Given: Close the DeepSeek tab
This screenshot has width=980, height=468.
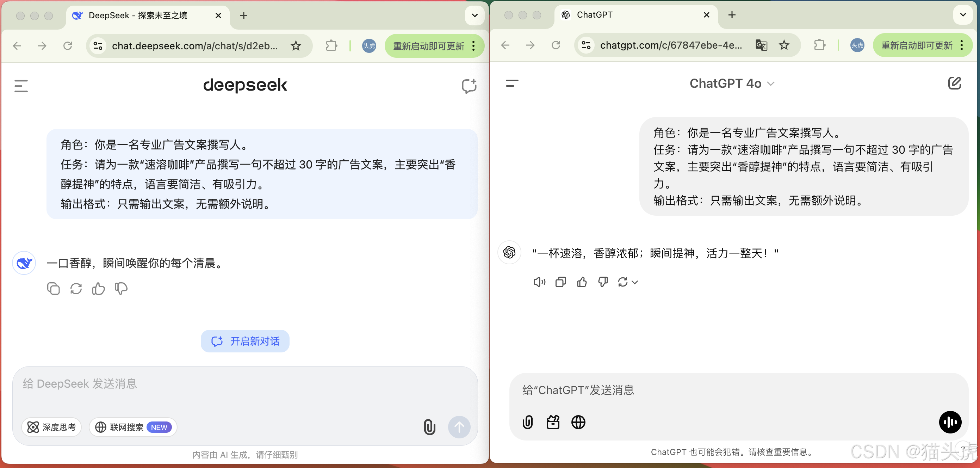Looking at the screenshot, I should [218, 16].
